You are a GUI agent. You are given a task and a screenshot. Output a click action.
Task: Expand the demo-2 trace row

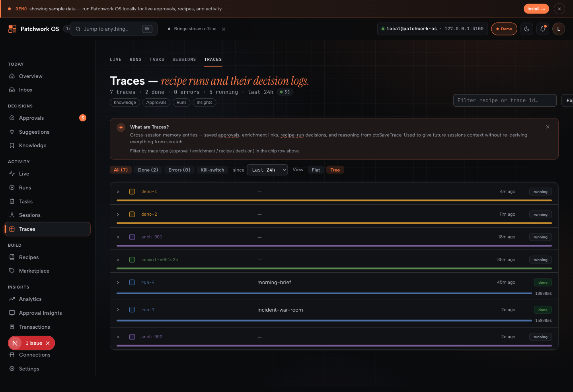coord(118,215)
